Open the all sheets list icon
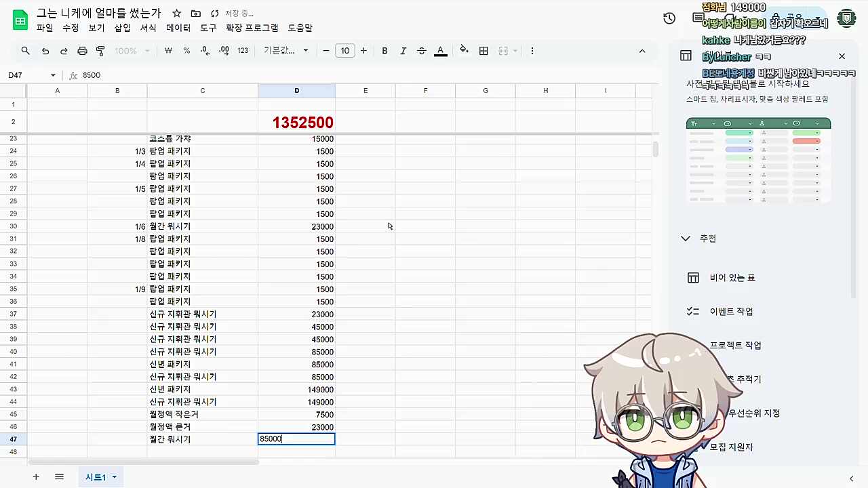This screenshot has height=488, width=868. click(59, 477)
